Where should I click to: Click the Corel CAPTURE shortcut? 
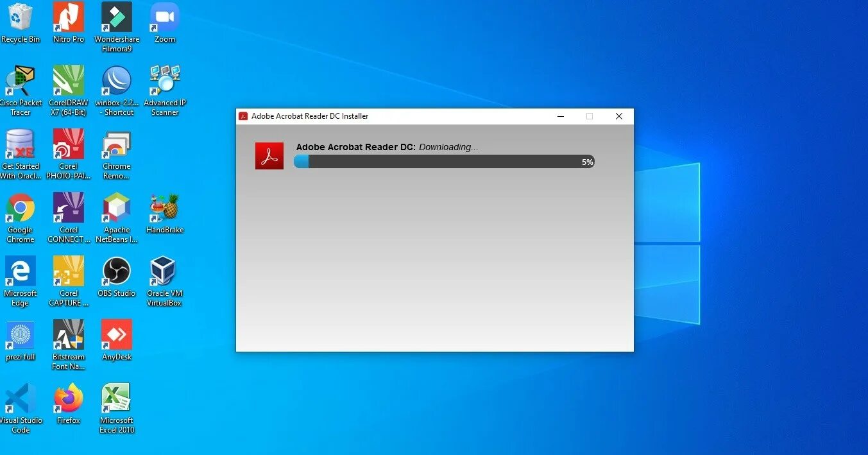click(x=69, y=271)
